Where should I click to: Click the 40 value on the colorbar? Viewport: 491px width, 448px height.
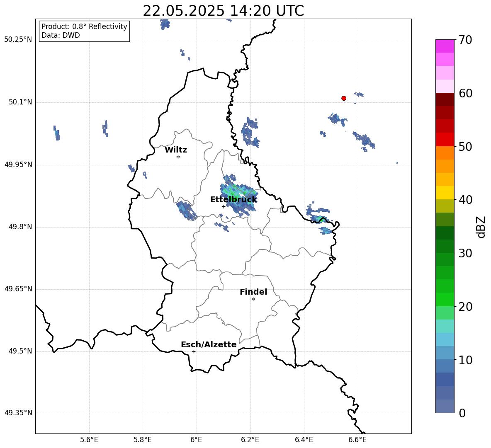(x=465, y=200)
